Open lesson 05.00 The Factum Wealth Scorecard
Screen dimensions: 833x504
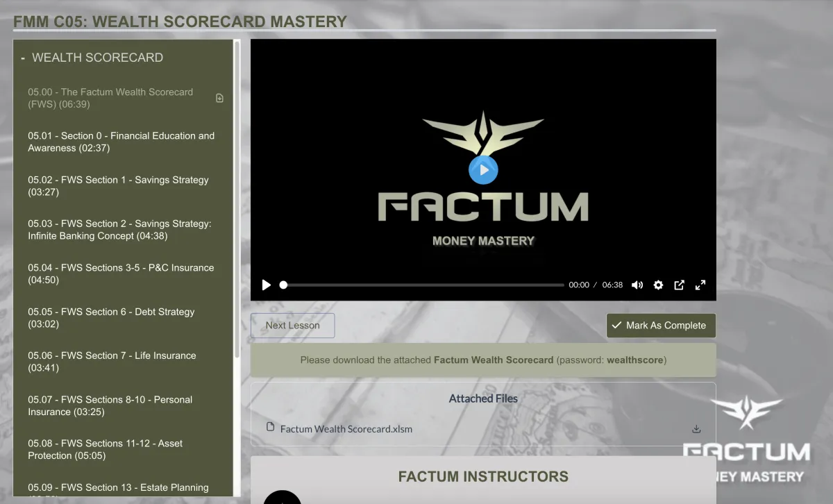pyautogui.click(x=111, y=98)
